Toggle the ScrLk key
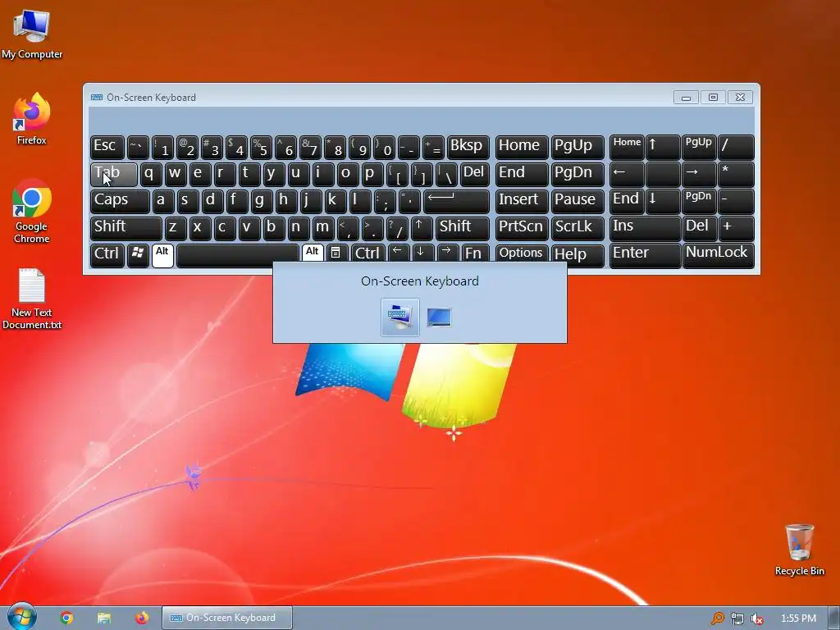Image resolution: width=840 pixels, height=630 pixels. point(577,228)
